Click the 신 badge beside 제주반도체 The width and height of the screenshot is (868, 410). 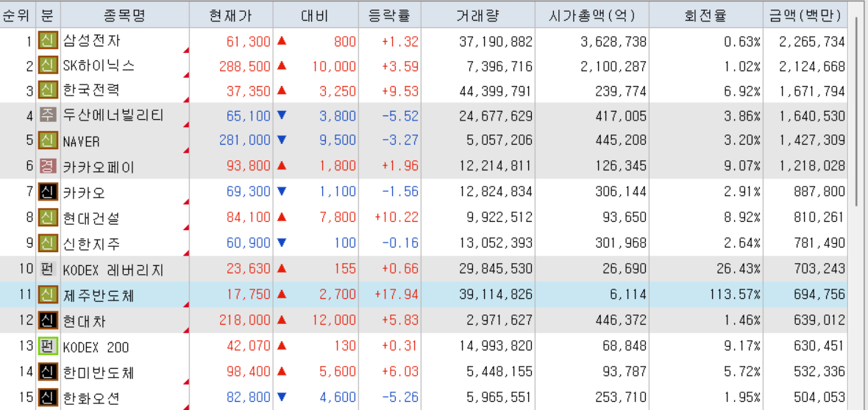click(x=48, y=295)
